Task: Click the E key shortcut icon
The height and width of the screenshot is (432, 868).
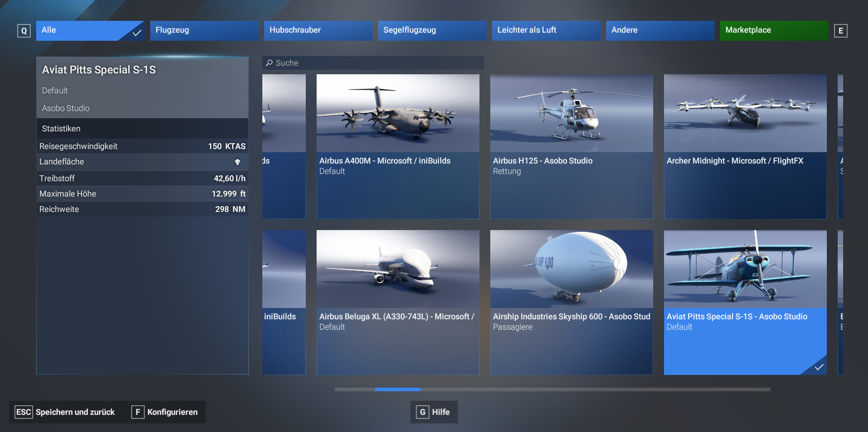Action: [841, 31]
